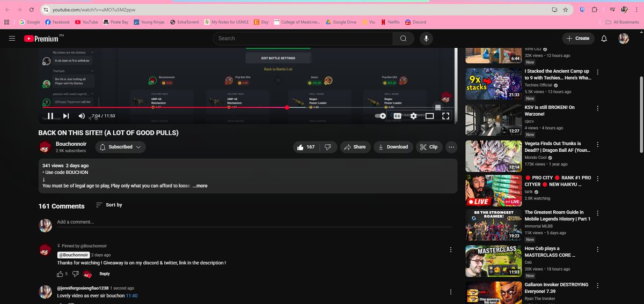Open the Create button
This screenshot has height=304, width=644.
coord(577,39)
